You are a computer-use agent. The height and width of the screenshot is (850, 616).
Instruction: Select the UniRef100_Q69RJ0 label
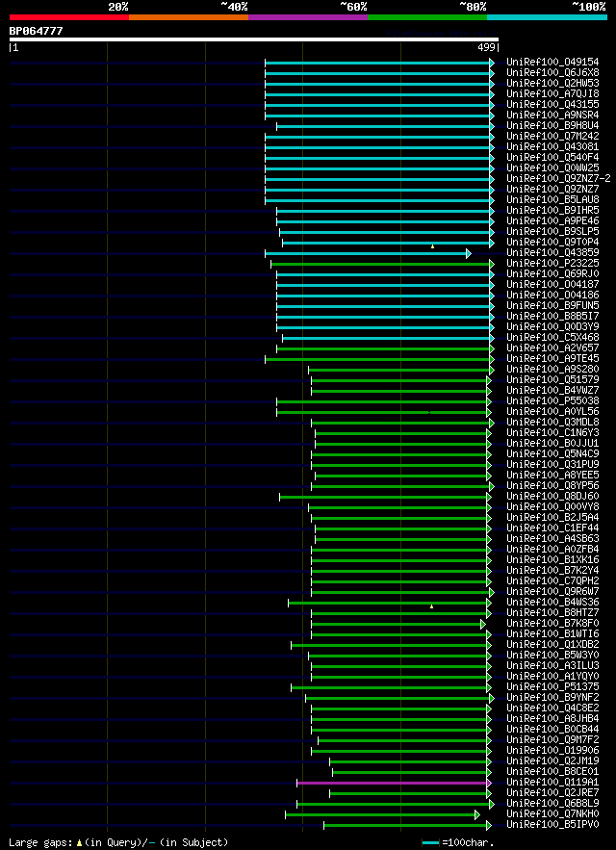pyautogui.click(x=552, y=273)
